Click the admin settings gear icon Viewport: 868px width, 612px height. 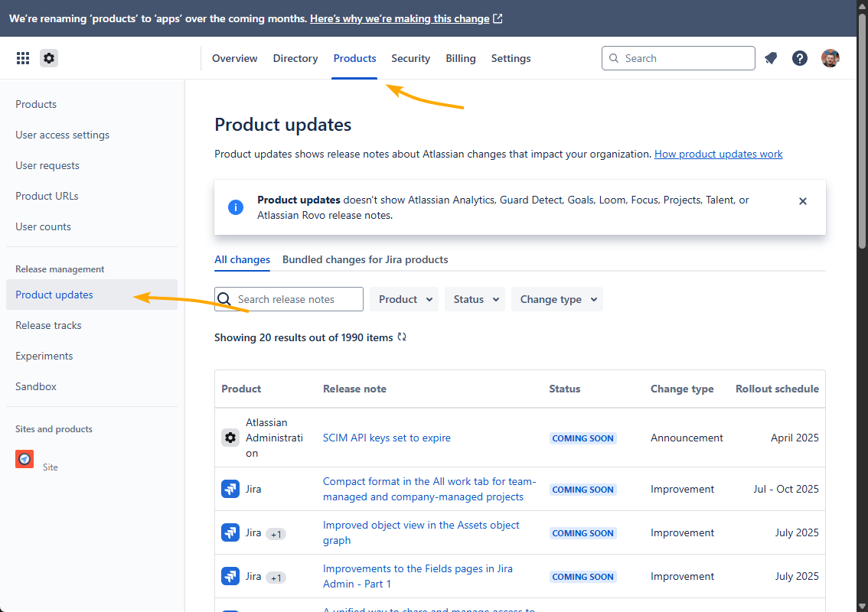49,58
